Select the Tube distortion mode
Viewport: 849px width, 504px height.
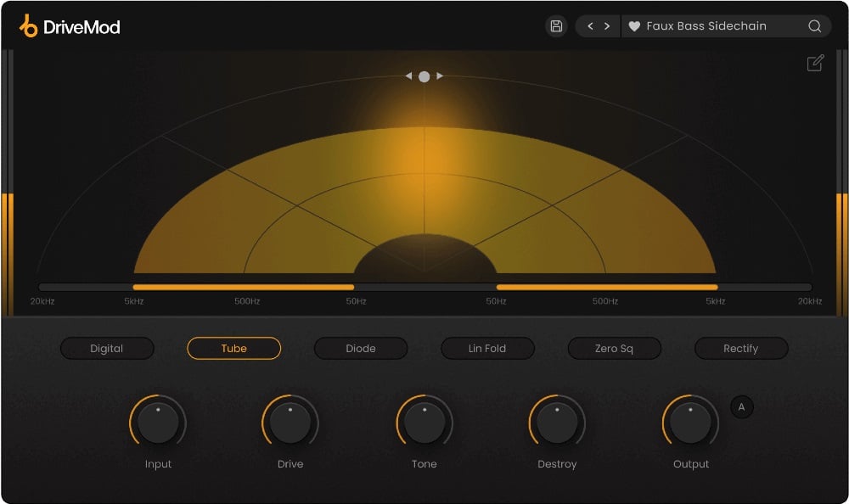(233, 349)
